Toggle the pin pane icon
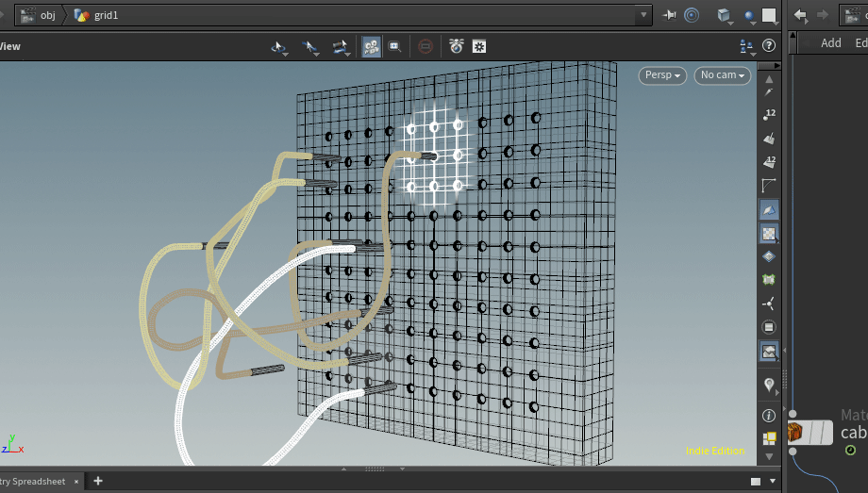 click(669, 15)
